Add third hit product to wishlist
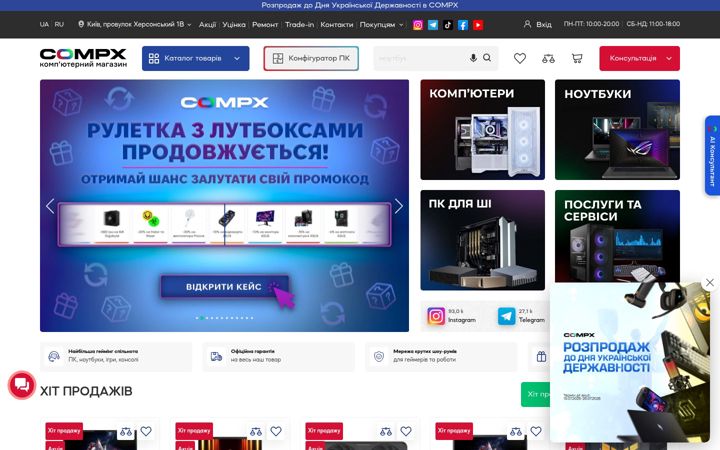Viewport: 720px width, 450px height. (406, 431)
